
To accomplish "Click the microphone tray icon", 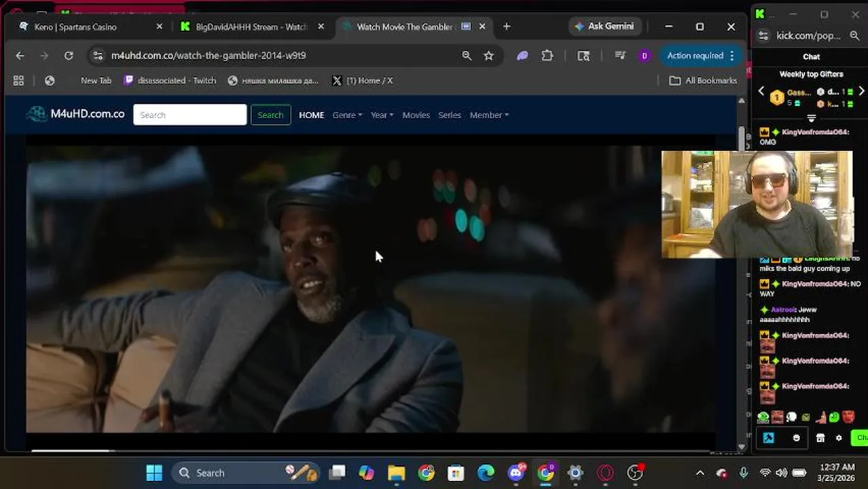I will click(x=744, y=473).
